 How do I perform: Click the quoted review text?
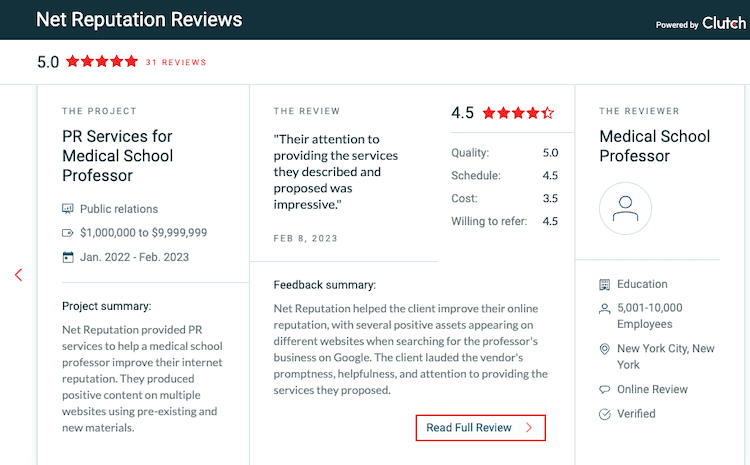[335, 172]
